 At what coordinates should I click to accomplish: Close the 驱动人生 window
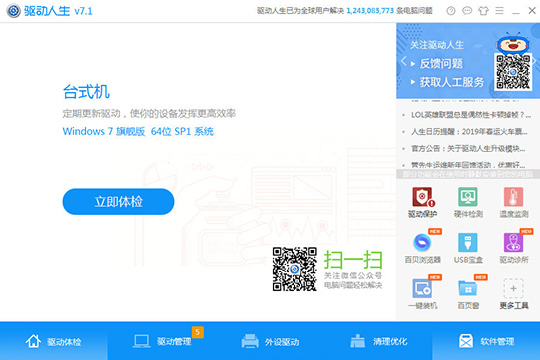[532, 11]
